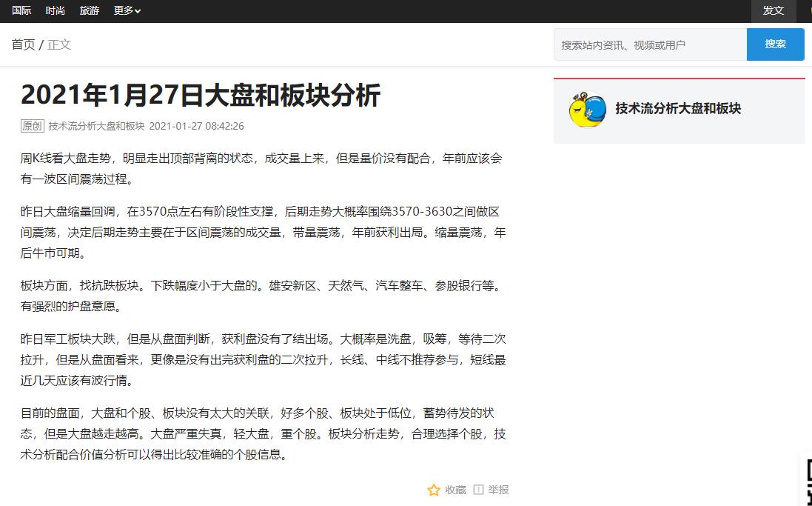
Task: Open the 国际 navigation item
Action: click(x=21, y=10)
